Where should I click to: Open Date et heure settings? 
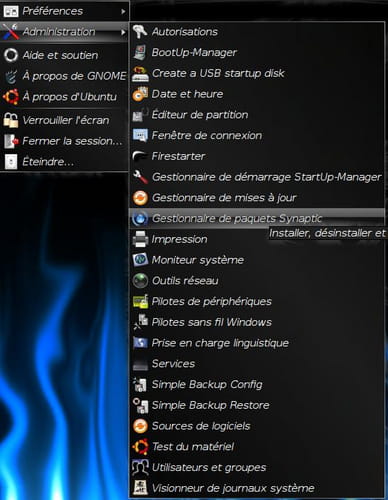[257, 94]
